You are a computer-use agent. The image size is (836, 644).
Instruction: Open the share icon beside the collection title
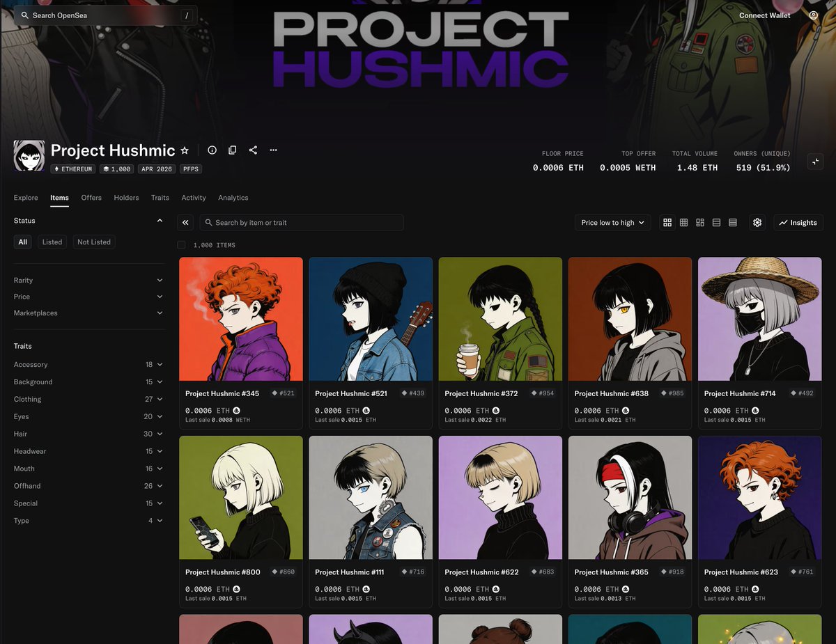point(253,150)
